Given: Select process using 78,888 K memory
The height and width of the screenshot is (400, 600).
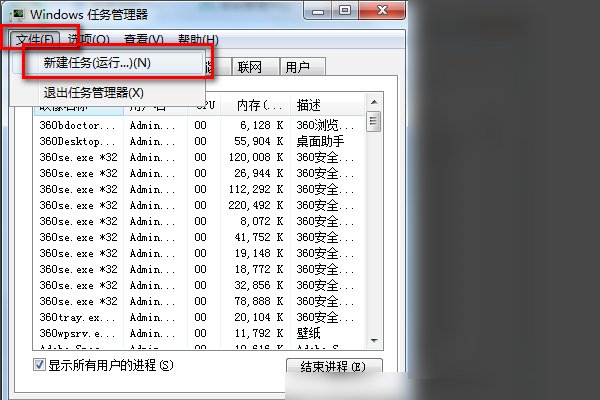Looking at the screenshot, I should 199,301.
